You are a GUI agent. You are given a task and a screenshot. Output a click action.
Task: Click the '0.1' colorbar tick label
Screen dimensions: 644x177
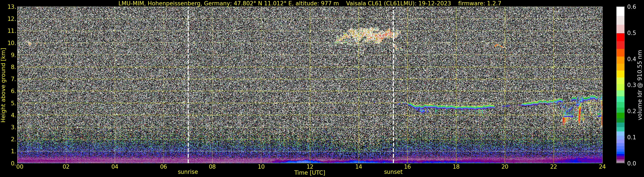[632, 137]
